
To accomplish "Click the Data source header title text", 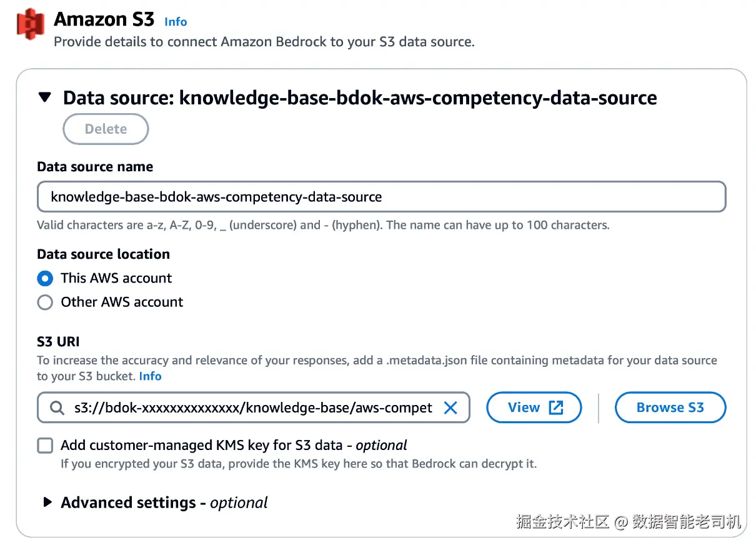I will pos(359,98).
